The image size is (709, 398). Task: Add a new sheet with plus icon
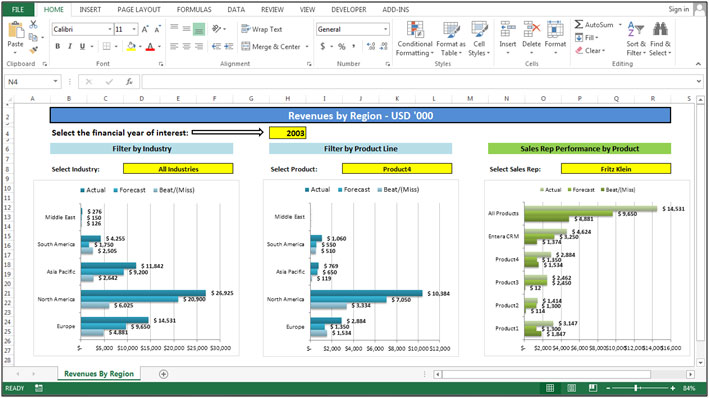click(164, 374)
